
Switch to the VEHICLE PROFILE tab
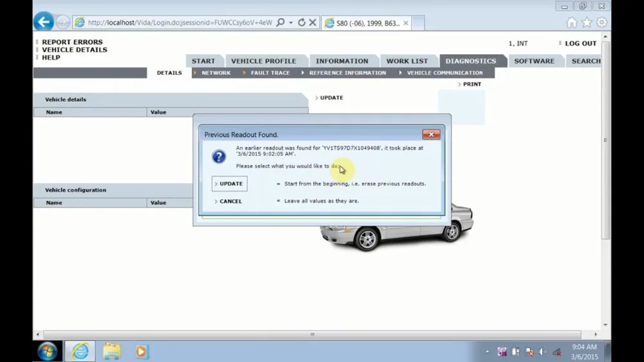point(263,61)
